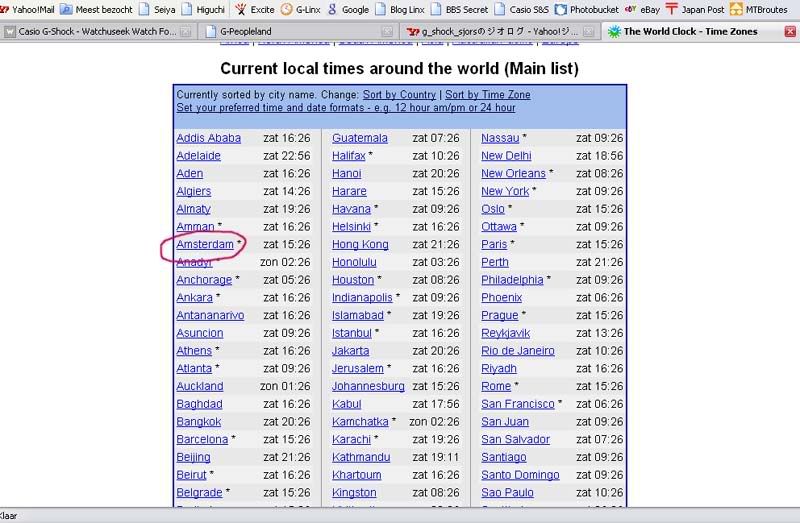Open the MTBroutes bookmark
This screenshot has width=800, height=523.
click(x=759, y=9)
